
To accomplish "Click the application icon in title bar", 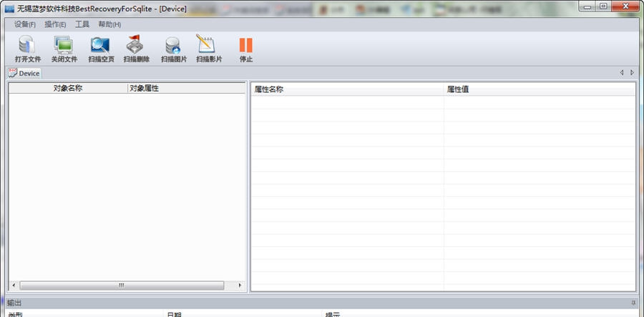I will pos(9,9).
